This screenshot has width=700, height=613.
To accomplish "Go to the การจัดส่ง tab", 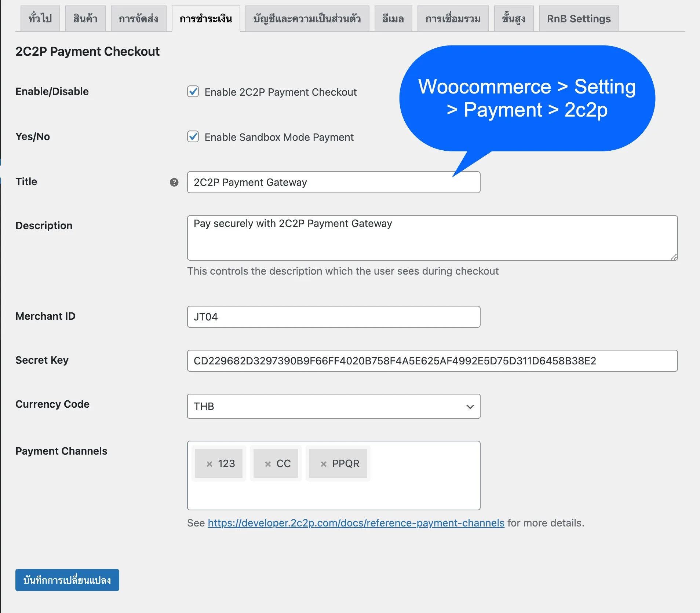I will click(x=138, y=19).
